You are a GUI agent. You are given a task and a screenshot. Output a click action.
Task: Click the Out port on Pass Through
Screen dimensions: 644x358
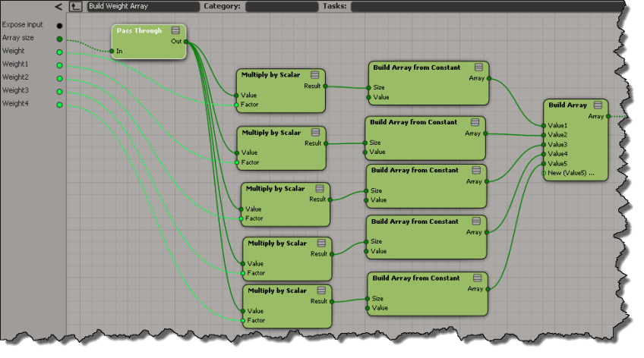point(185,42)
